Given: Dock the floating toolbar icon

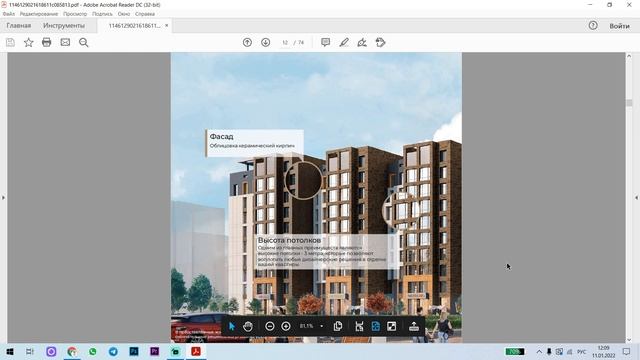Looking at the screenshot, I should pyautogui.click(x=414, y=326).
